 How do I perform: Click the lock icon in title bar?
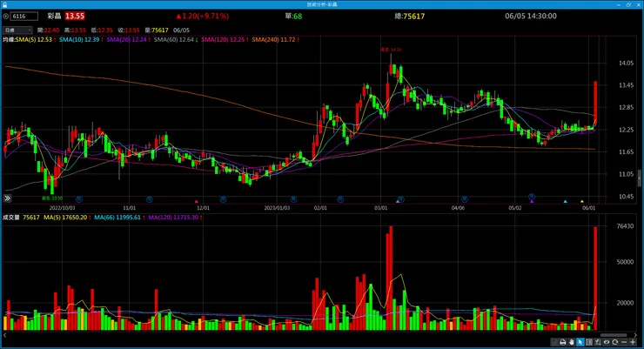(4, 4)
